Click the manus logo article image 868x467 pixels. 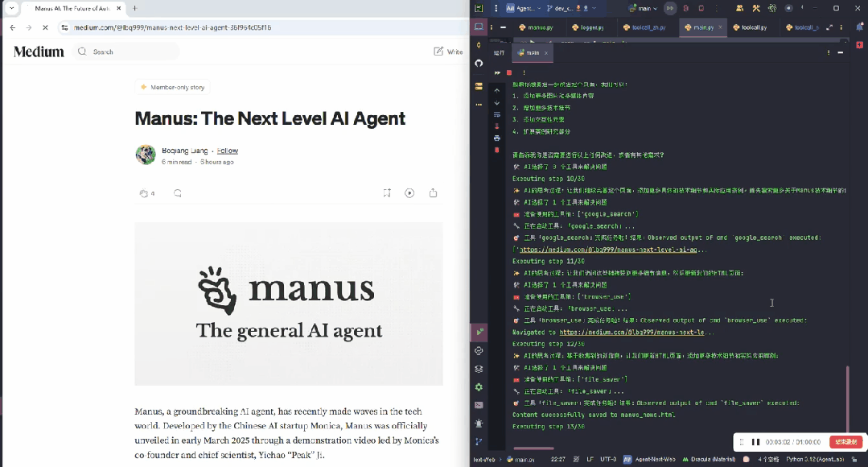(x=289, y=304)
